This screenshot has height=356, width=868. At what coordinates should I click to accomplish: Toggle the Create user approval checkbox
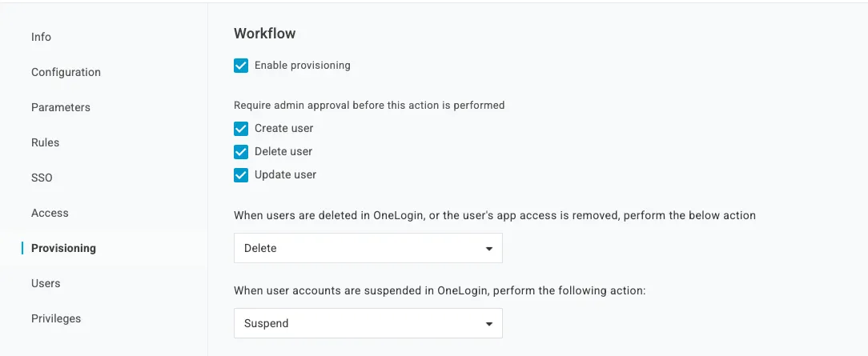[x=241, y=129]
